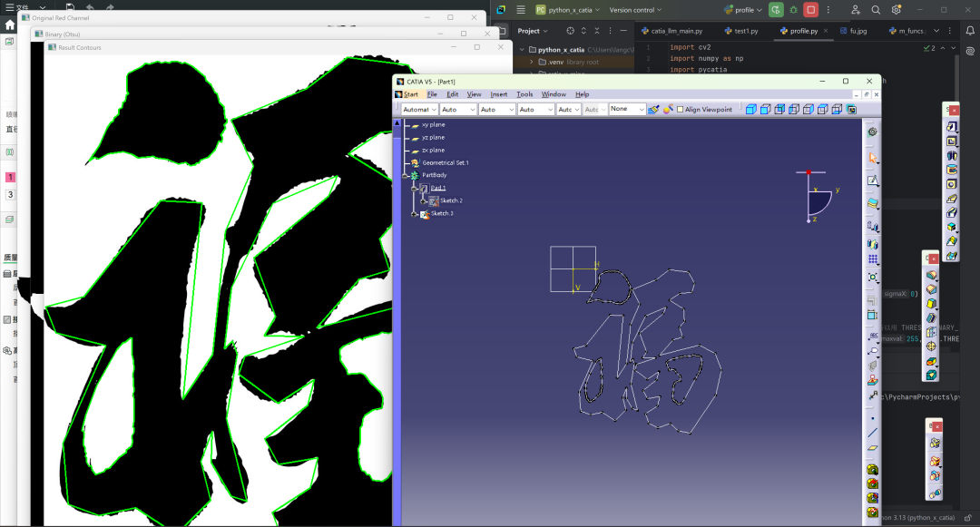Click CATIA Plane tool icon
Image resolution: width=980 pixels, height=527 pixels.
(873, 448)
